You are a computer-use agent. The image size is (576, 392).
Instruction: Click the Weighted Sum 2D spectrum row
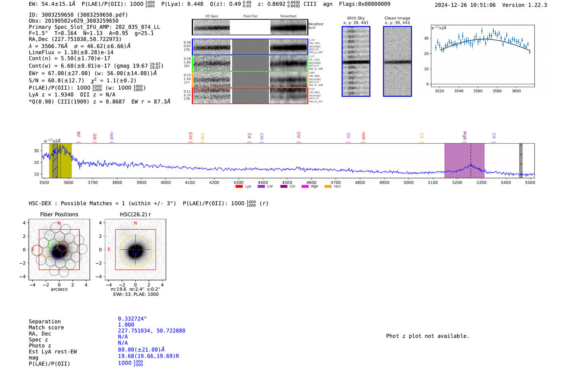coord(250,27)
